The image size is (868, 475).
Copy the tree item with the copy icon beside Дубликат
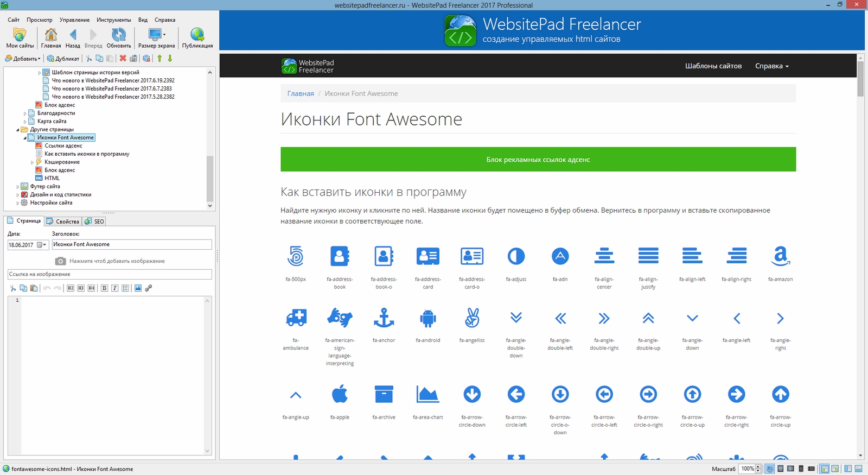tap(99, 59)
